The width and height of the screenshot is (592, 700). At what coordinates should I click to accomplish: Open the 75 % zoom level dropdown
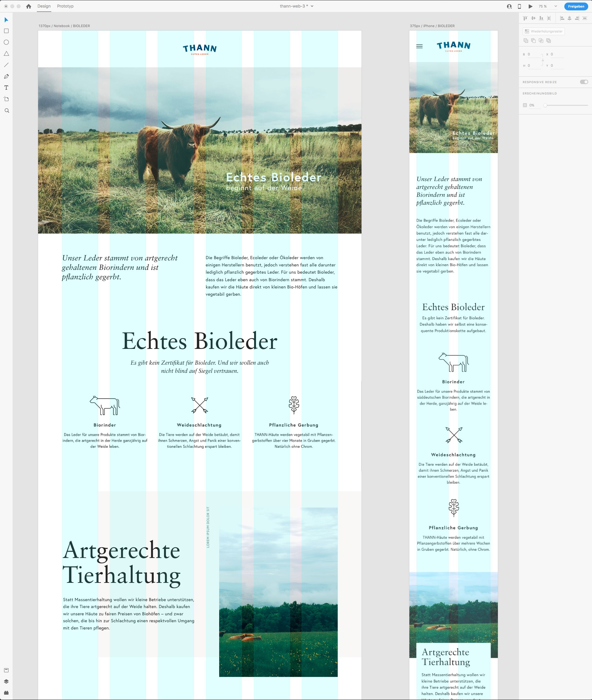[x=548, y=6]
